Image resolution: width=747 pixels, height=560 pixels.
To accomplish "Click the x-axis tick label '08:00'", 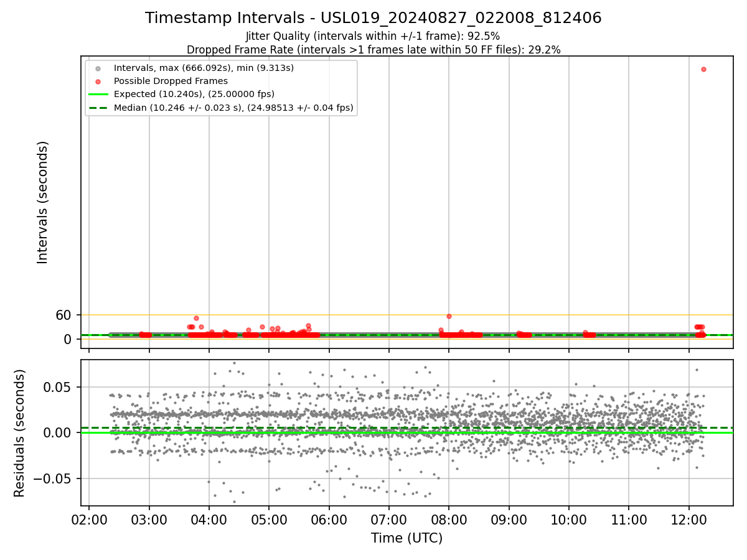I will 449,519.
